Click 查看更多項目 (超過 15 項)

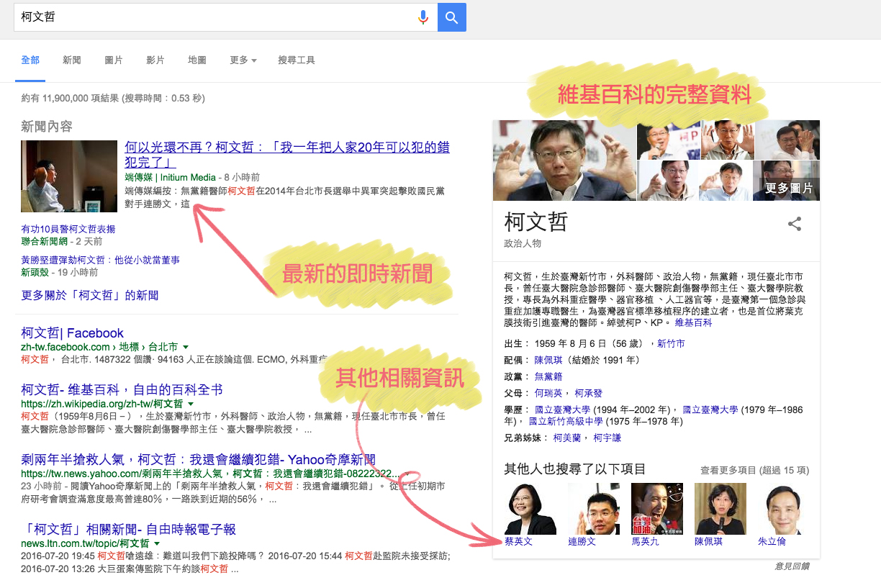tap(754, 470)
